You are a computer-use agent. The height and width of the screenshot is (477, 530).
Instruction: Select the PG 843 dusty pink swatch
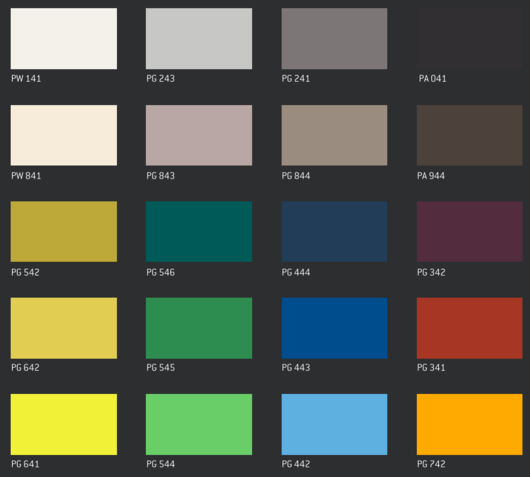pyautogui.click(x=199, y=135)
